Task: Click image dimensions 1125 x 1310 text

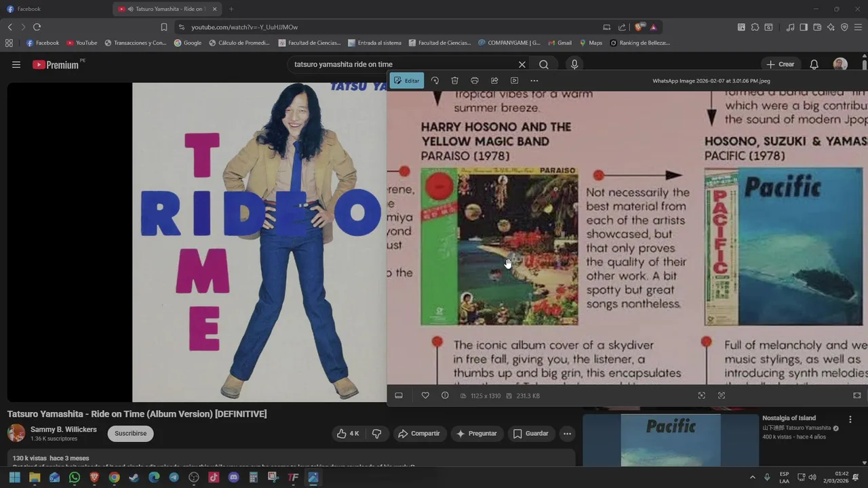Action: pos(486,396)
